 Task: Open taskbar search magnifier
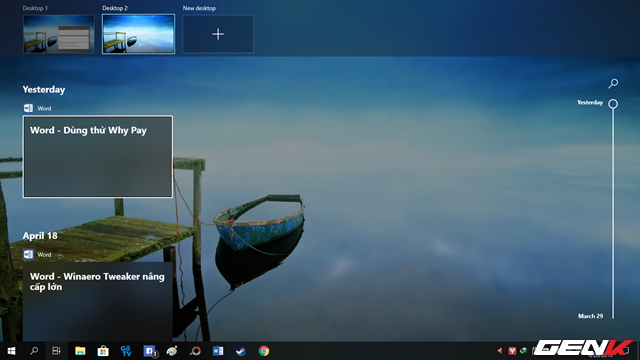(34, 351)
